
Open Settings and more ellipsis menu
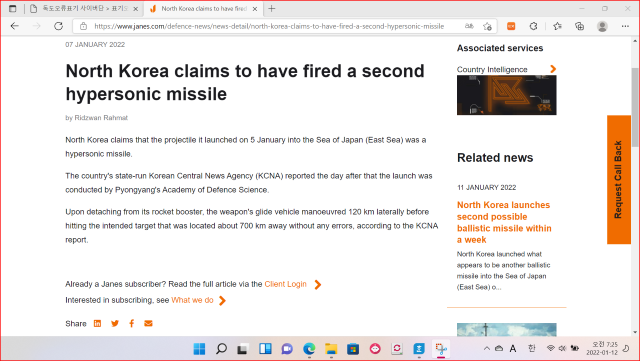pos(625,26)
